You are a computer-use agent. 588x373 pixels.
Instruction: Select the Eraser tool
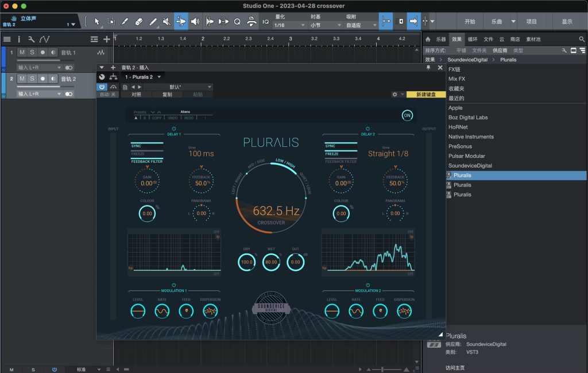(139, 21)
